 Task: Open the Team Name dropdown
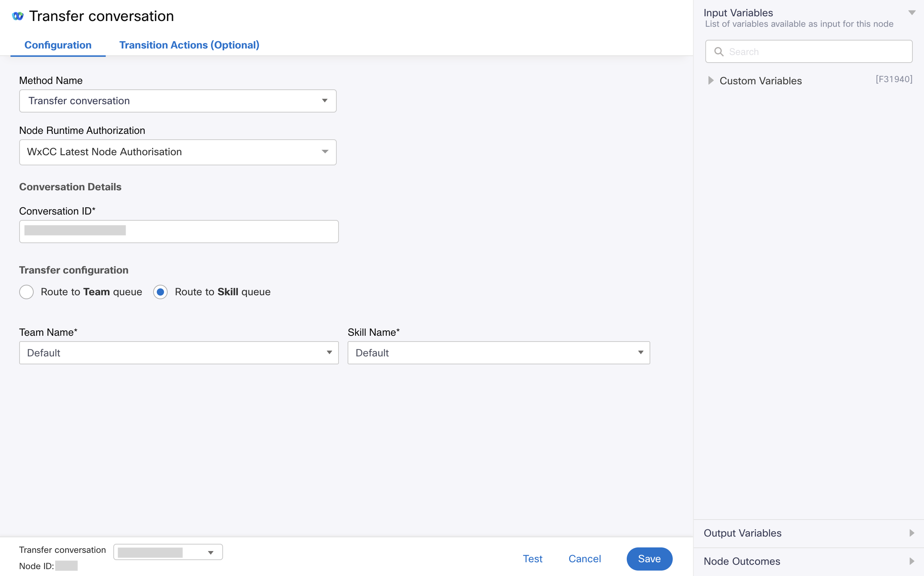click(179, 353)
